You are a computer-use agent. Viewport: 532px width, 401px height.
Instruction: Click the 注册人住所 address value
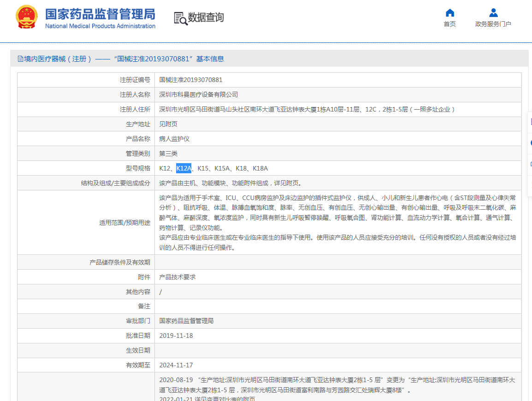pos(307,110)
